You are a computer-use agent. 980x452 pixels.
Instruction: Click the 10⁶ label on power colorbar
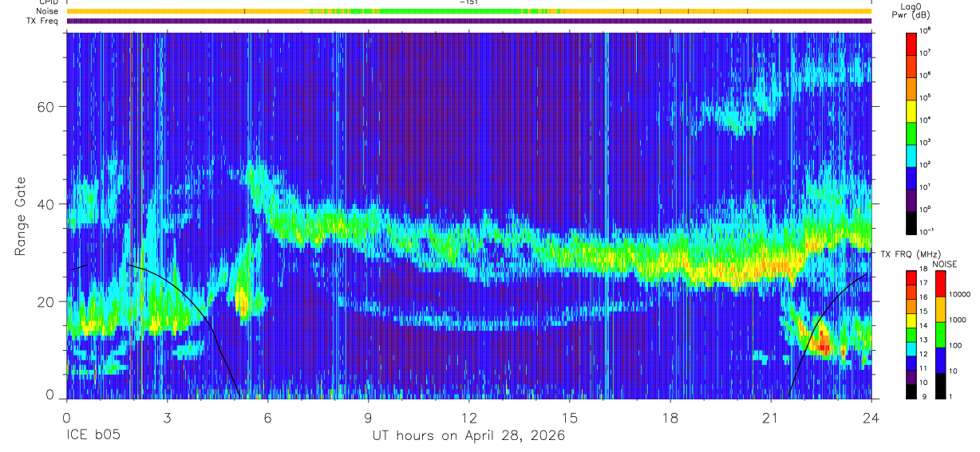point(927,75)
